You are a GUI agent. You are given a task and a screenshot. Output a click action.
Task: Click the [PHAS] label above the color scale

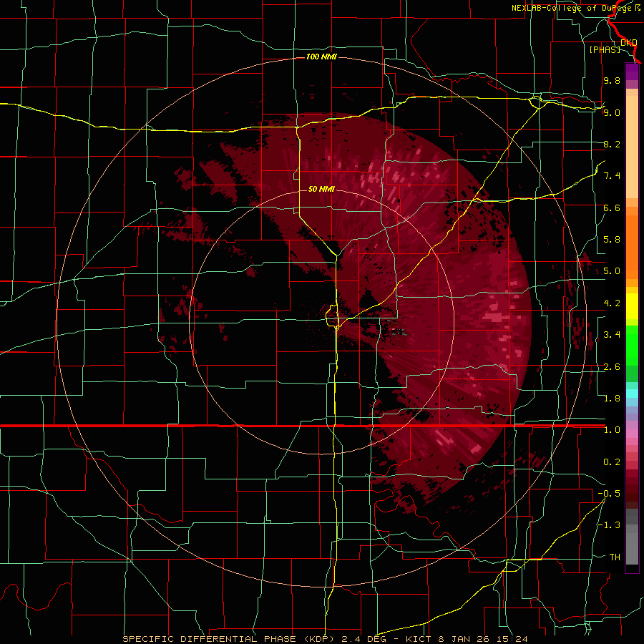(605, 49)
